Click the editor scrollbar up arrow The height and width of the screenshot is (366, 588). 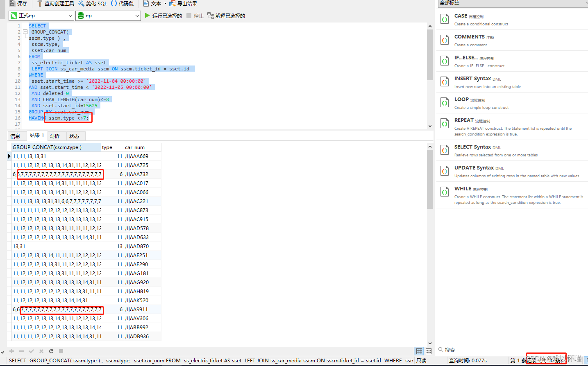click(430, 26)
